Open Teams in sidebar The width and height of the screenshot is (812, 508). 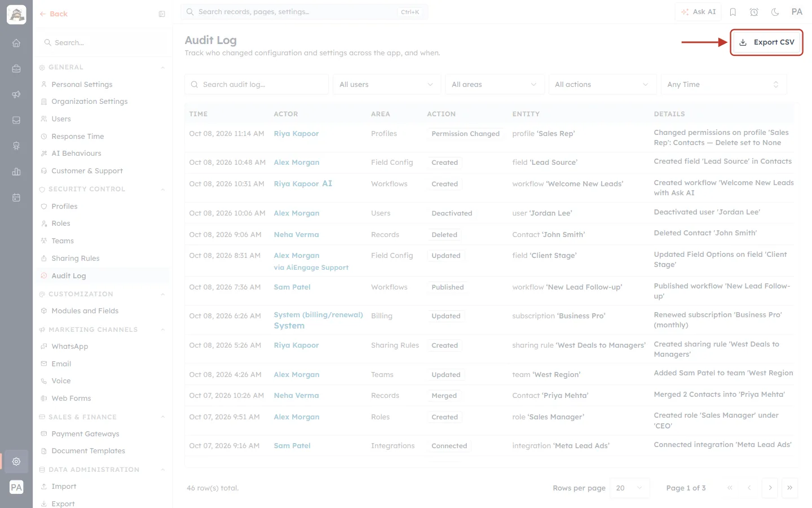coord(63,241)
